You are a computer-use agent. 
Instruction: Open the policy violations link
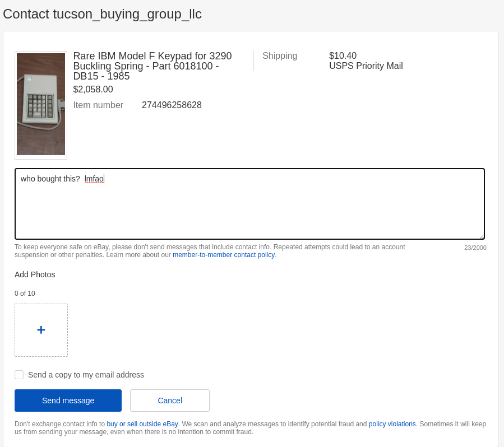click(392, 424)
